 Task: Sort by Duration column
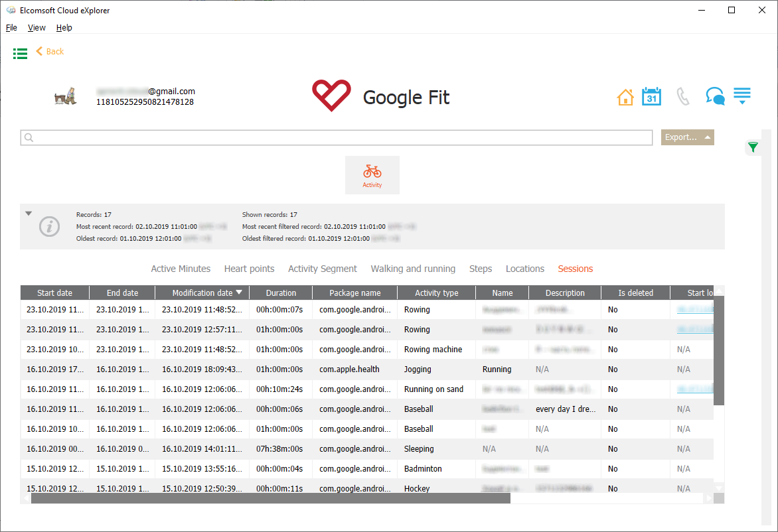pos(281,293)
